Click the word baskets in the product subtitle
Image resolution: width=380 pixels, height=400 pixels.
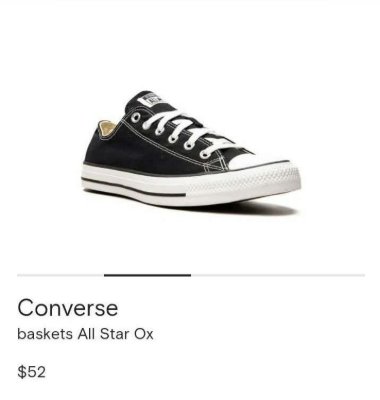point(45,334)
